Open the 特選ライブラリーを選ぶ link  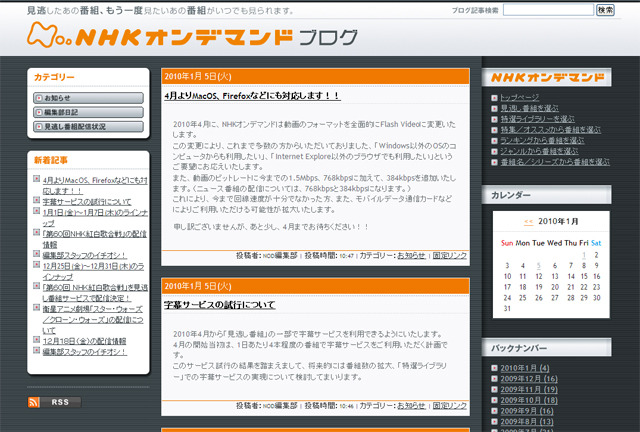[x=537, y=119]
